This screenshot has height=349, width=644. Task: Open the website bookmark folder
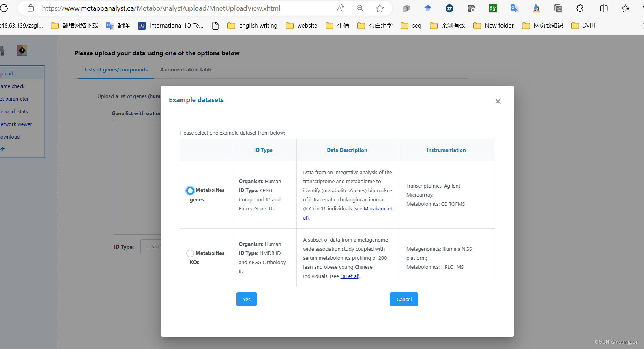pos(301,26)
